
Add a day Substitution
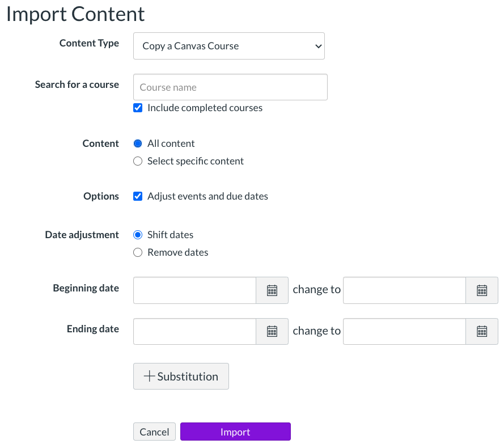coord(181,377)
